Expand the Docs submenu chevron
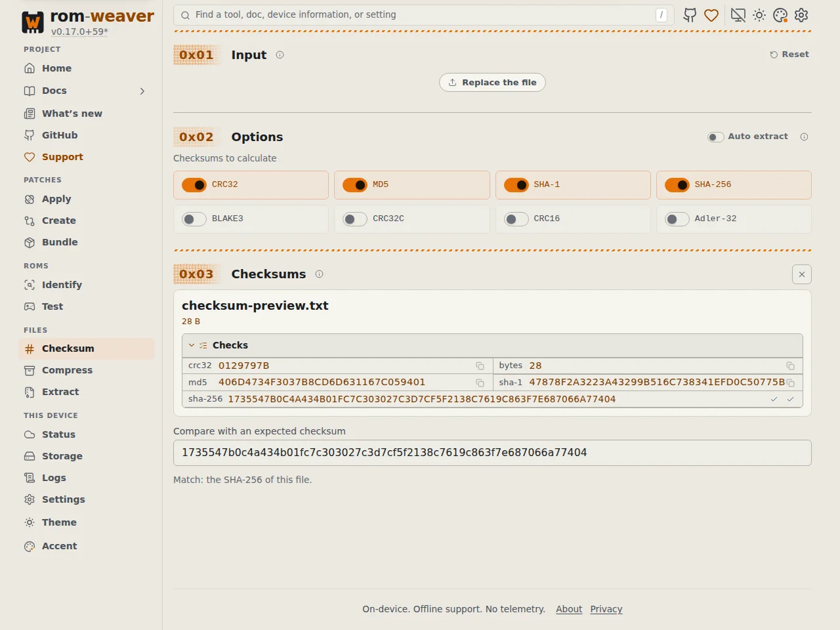The image size is (840, 630). coord(142,91)
